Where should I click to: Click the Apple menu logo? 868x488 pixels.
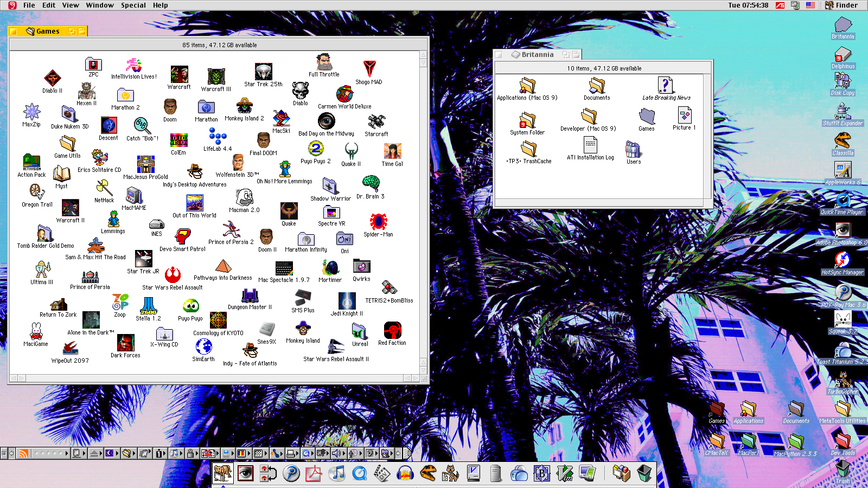[x=12, y=5]
